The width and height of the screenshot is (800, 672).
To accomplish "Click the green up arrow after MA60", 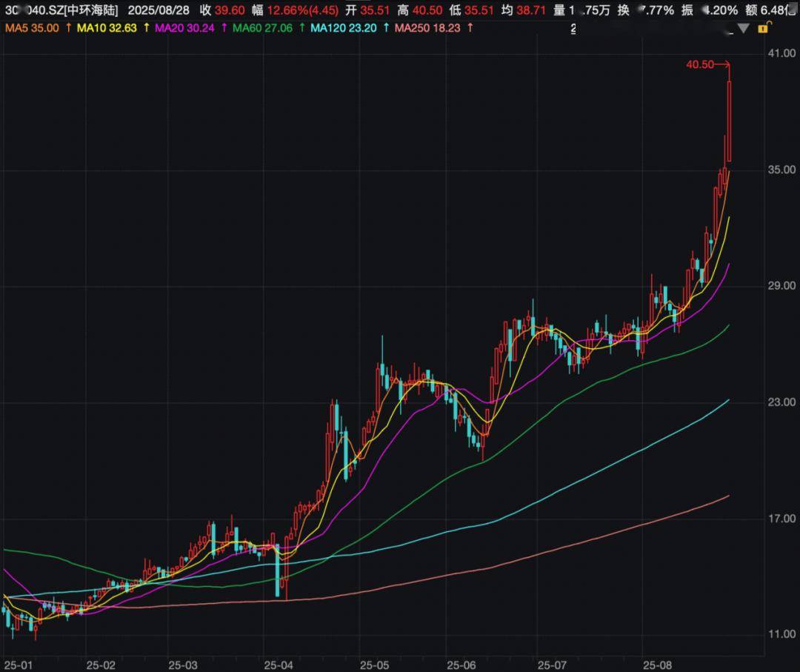I will [301, 27].
